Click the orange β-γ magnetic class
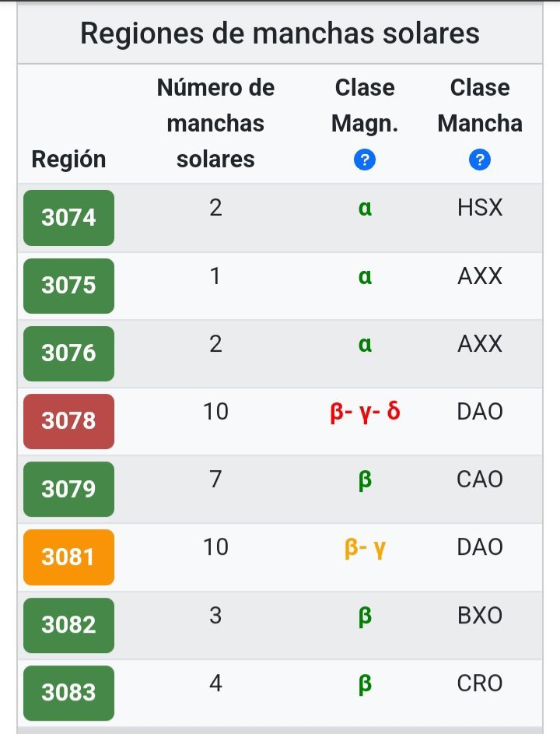 [365, 548]
